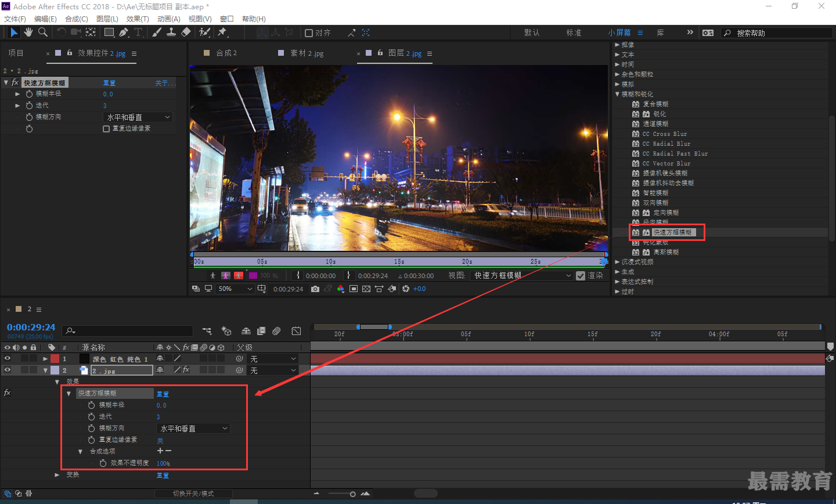Expand the 沉浸式视频 effects category
Screen dimensions: 836x504
click(617, 262)
